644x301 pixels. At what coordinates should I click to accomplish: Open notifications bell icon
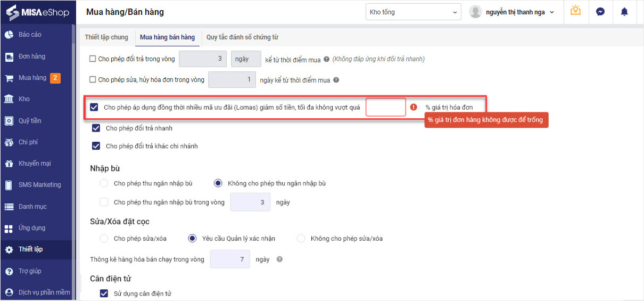click(624, 12)
